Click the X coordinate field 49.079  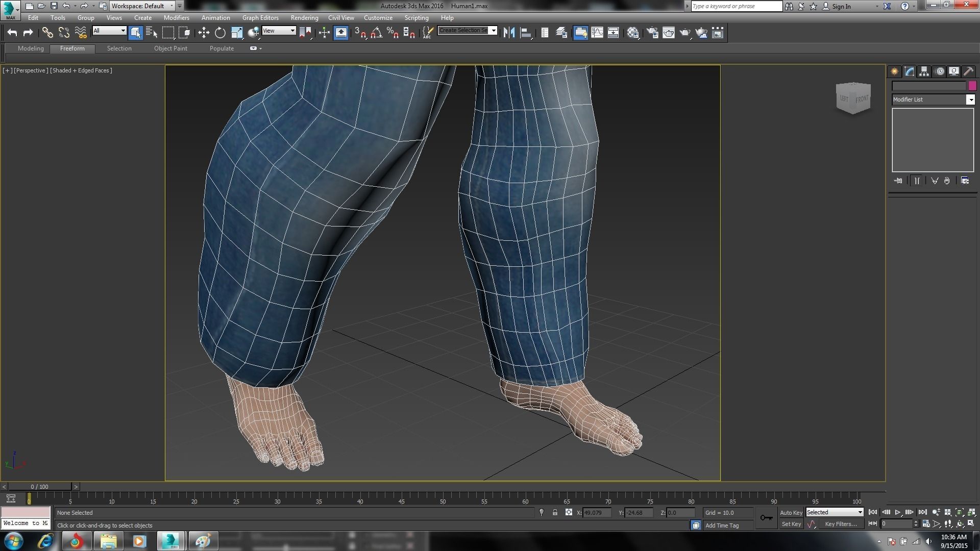click(x=596, y=513)
